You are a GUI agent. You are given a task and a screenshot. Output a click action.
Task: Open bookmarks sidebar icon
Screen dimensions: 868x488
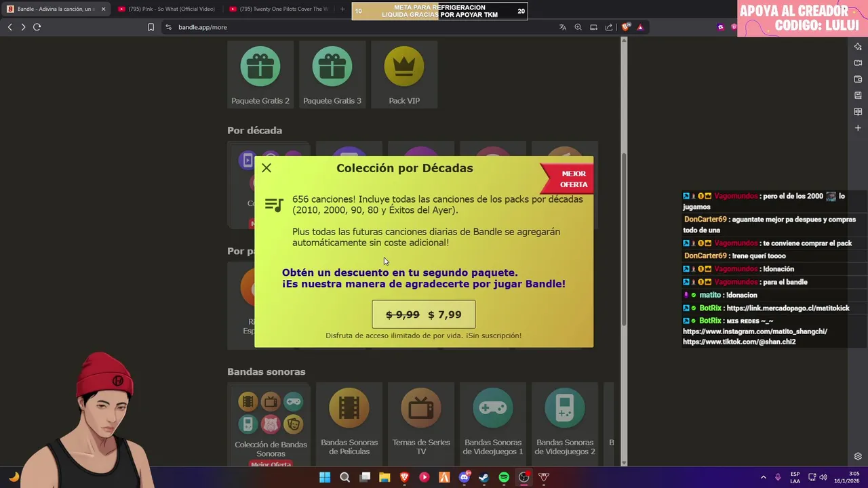pyautogui.click(x=858, y=95)
